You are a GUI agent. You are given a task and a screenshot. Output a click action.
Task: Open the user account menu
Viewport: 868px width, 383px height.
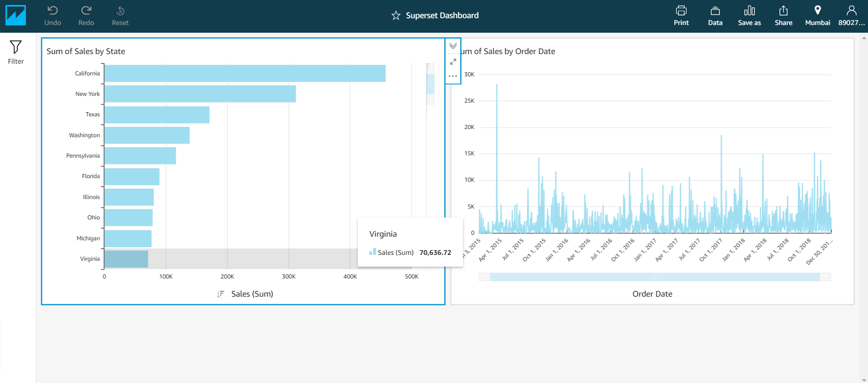(x=851, y=15)
